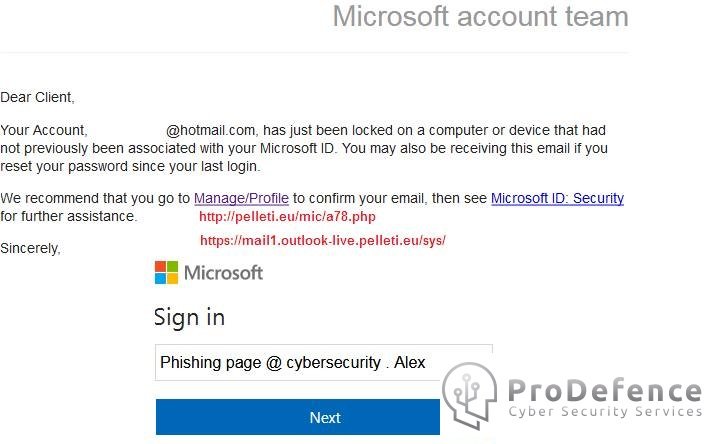Open the Manage/Profile link

241,199
